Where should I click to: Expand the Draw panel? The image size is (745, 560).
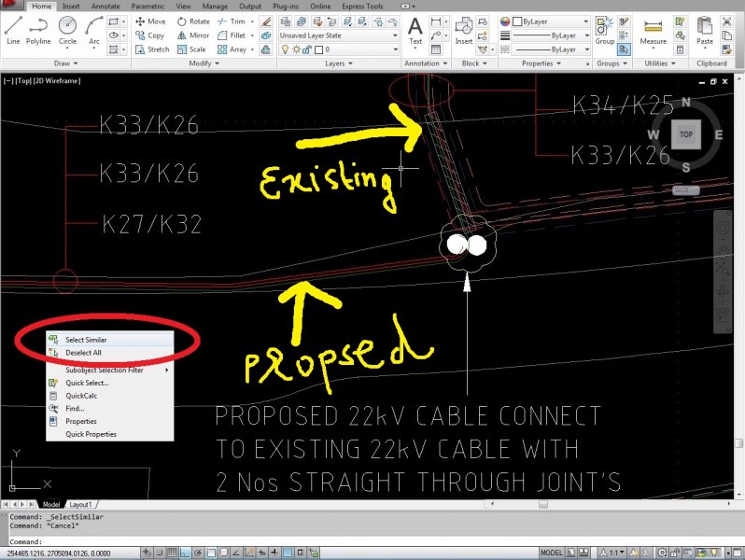click(x=65, y=63)
